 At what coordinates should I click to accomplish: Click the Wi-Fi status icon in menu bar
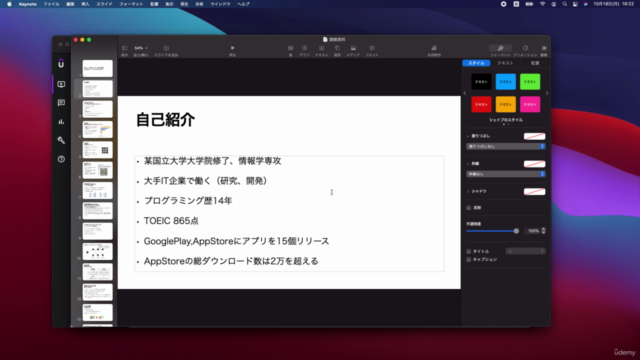click(542, 4)
